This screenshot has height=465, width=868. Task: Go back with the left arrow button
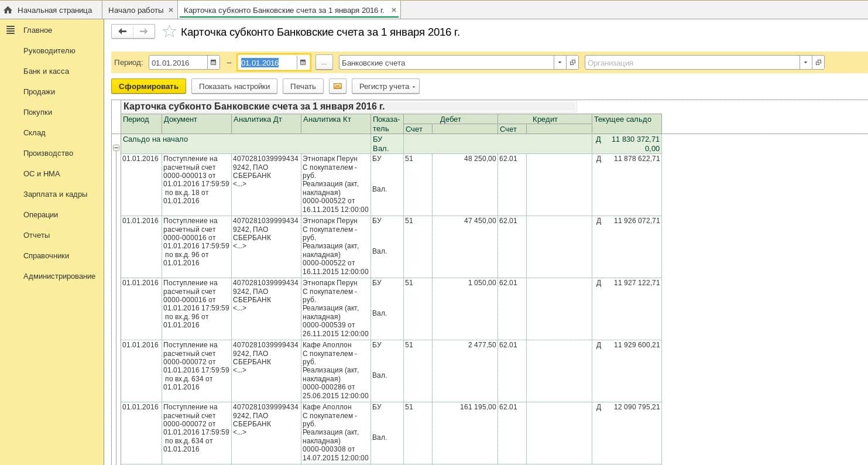coord(122,32)
